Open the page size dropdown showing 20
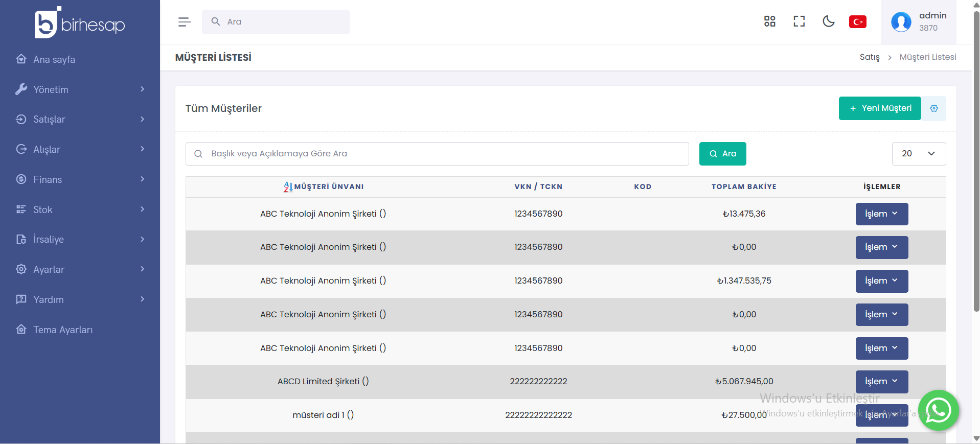 click(919, 154)
